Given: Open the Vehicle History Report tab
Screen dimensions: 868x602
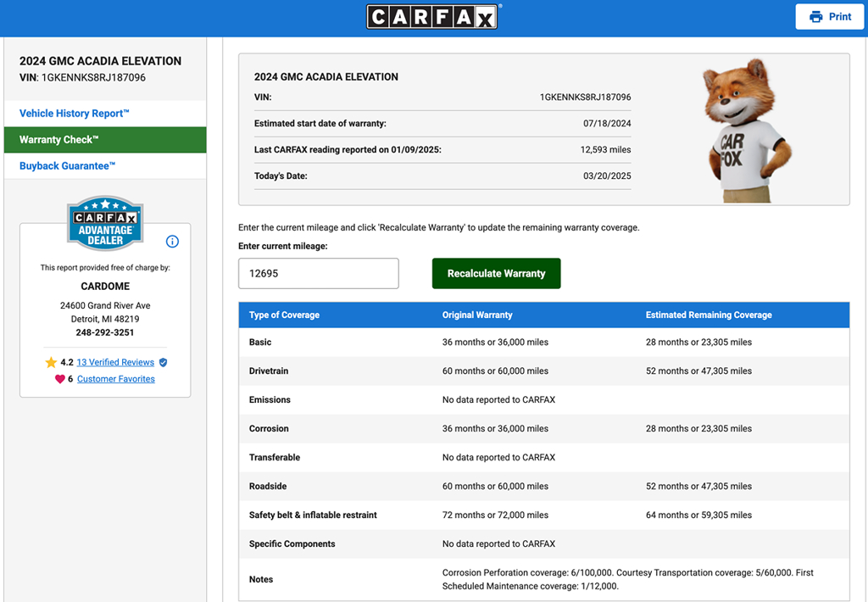Looking at the screenshot, I should coord(75,114).
